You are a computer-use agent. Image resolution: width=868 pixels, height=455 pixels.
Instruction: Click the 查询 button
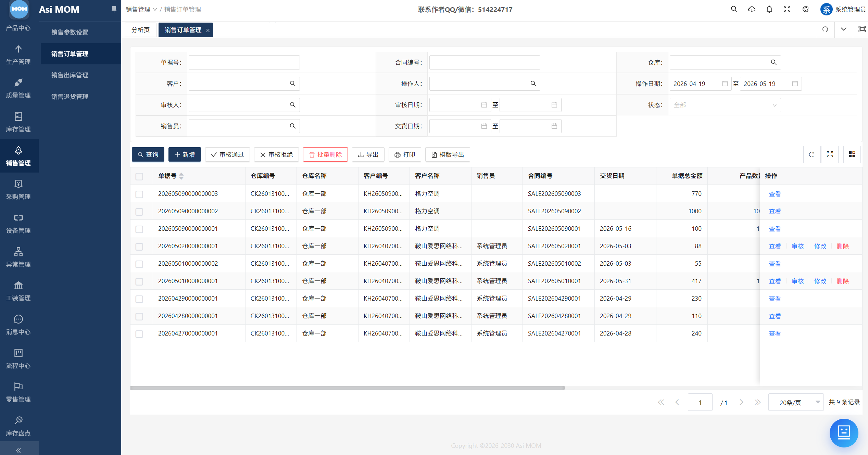pyautogui.click(x=148, y=155)
